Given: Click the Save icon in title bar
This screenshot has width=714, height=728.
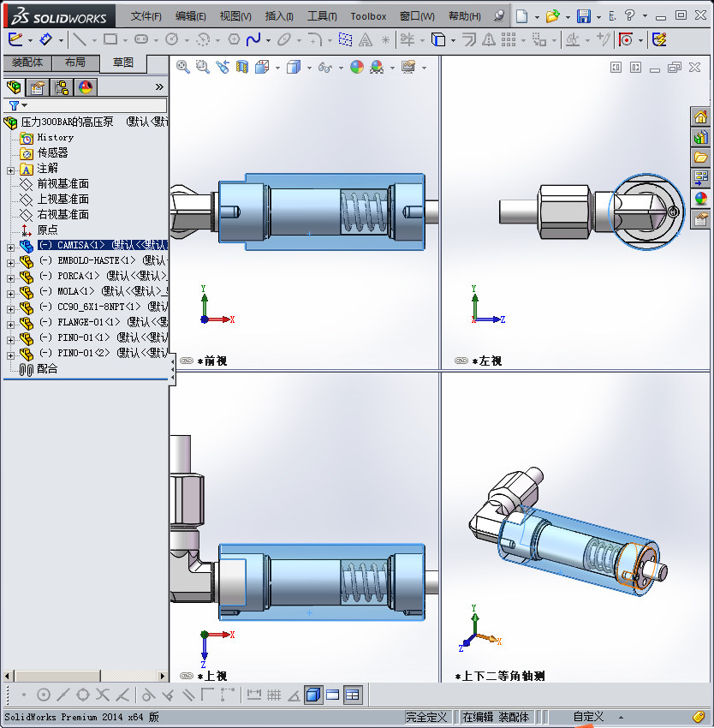Looking at the screenshot, I should (584, 16).
